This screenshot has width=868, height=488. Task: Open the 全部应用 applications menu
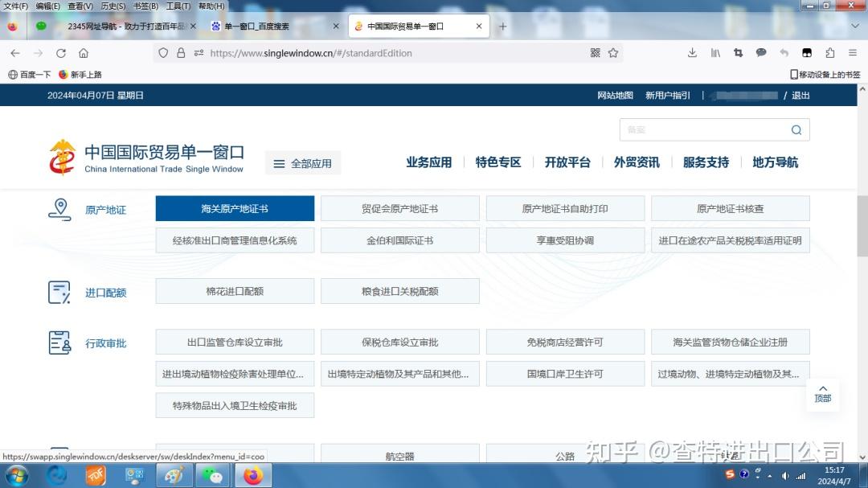[x=303, y=162]
